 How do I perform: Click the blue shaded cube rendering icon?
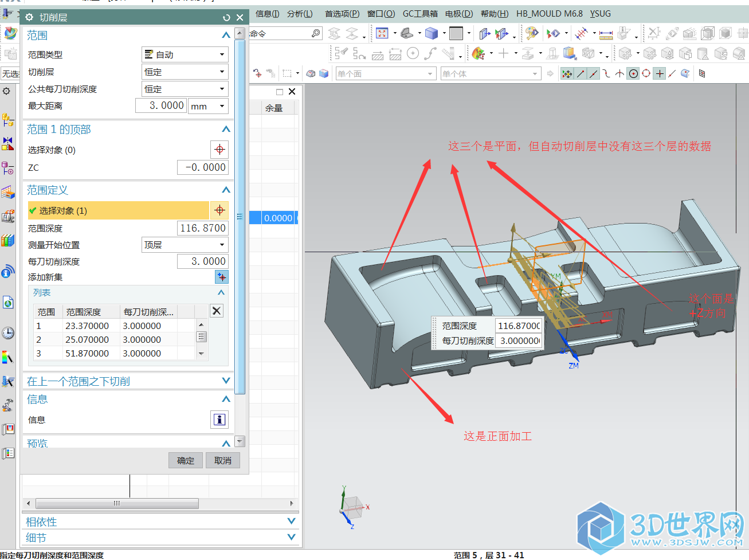coord(432,33)
